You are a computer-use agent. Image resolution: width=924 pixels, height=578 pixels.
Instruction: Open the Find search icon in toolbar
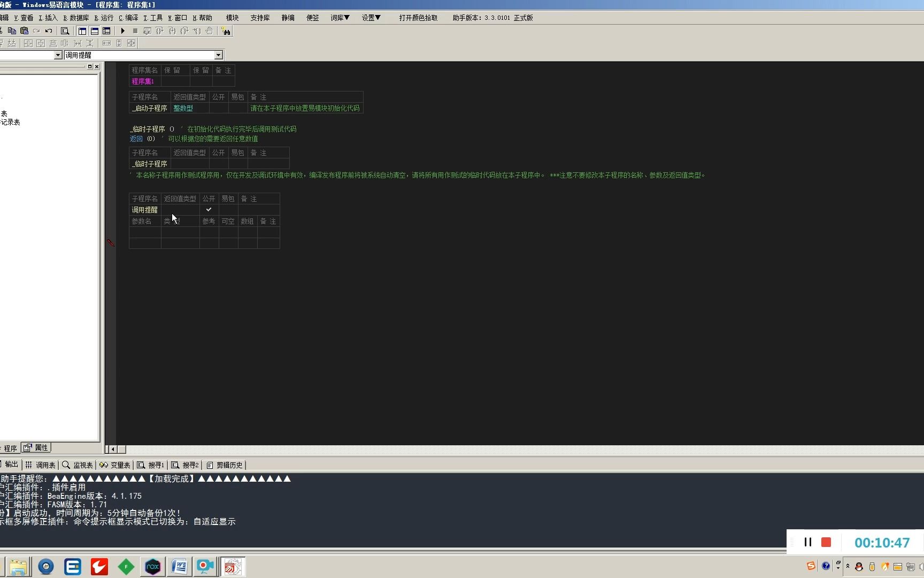pos(65,31)
